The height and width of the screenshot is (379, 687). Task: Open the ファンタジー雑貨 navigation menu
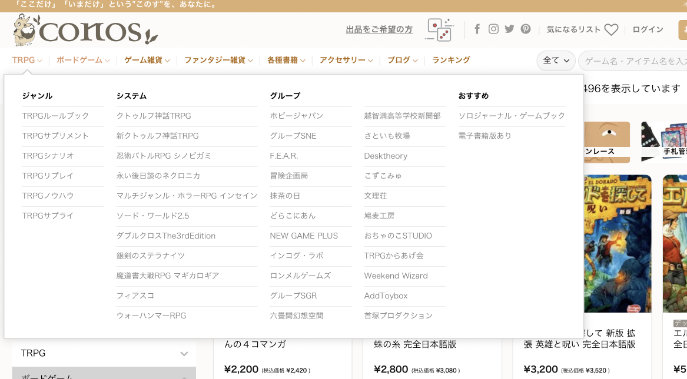[x=218, y=60]
